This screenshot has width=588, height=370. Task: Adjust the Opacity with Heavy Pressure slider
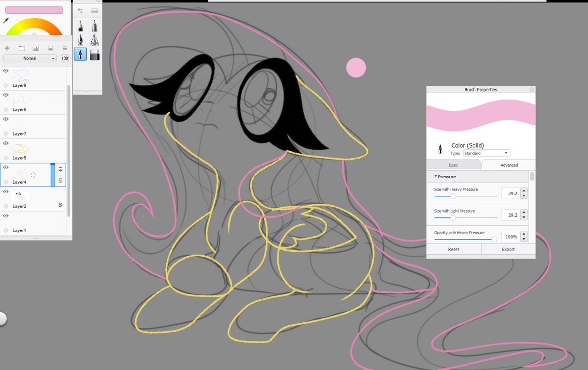coord(465,239)
